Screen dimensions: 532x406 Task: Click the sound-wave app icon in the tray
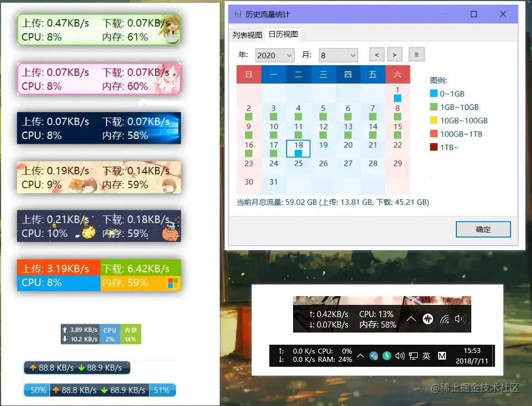point(428,319)
